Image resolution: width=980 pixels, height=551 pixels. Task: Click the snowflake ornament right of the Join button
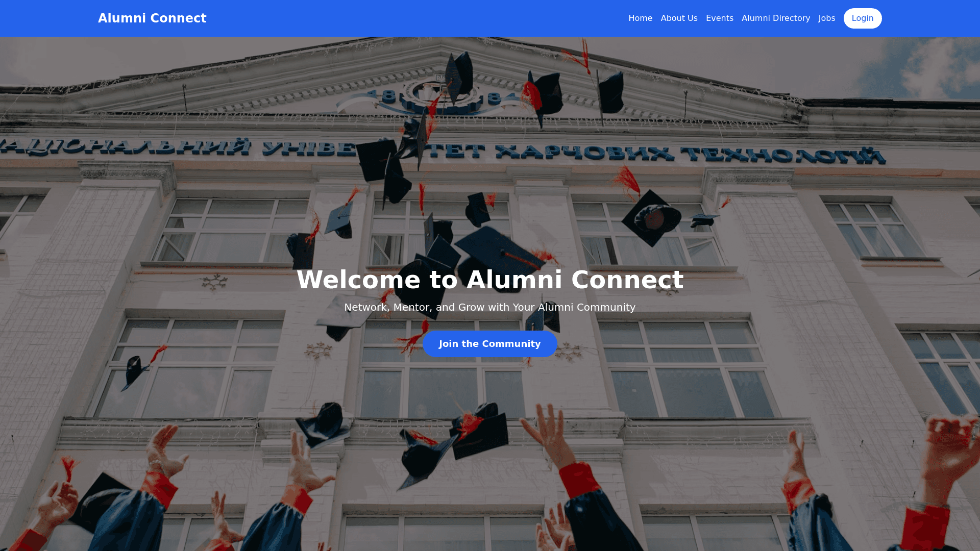click(568, 350)
